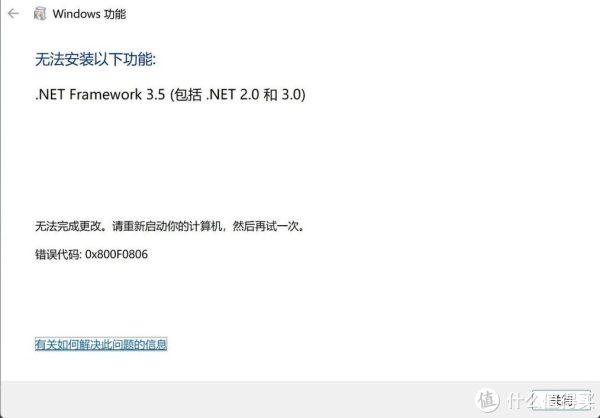Viewport: 600px width, 418px height.
Task: Click the word Framework in the feature line
Action: tap(105, 95)
